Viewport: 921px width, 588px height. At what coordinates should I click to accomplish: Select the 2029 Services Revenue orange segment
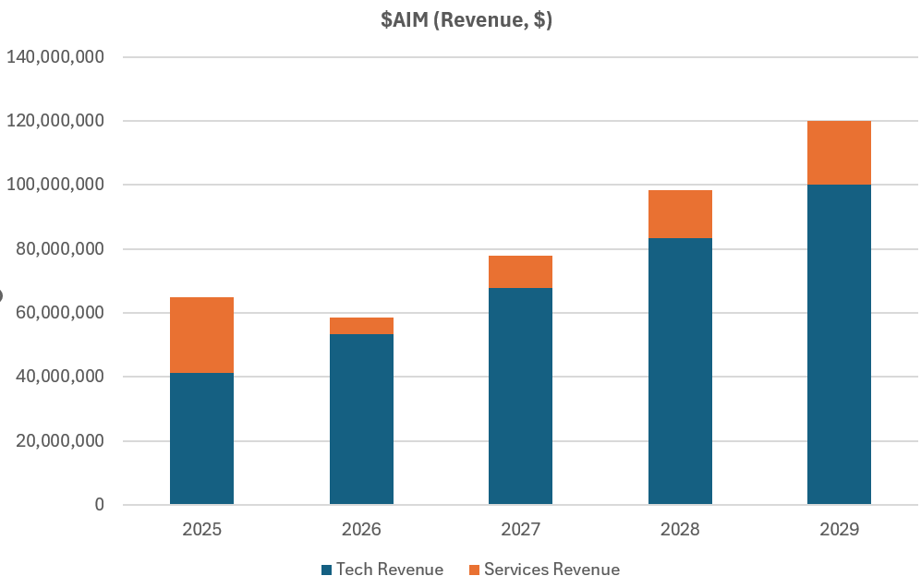tap(839, 153)
